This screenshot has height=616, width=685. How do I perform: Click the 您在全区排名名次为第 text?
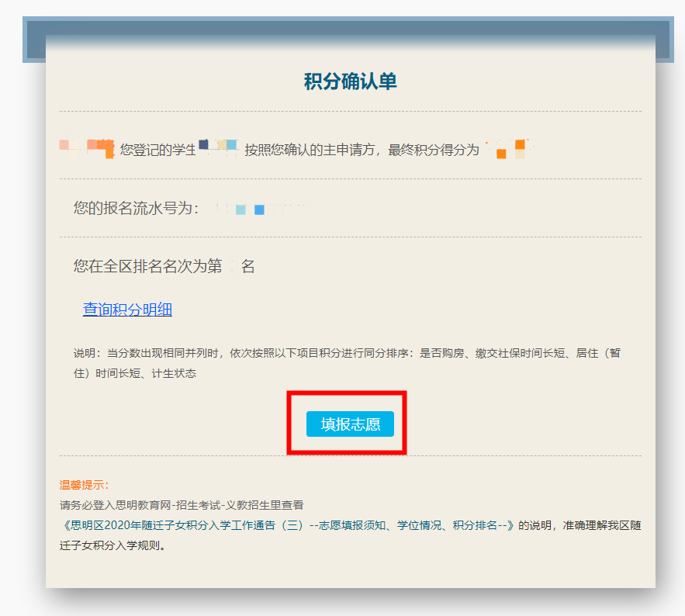tap(147, 266)
